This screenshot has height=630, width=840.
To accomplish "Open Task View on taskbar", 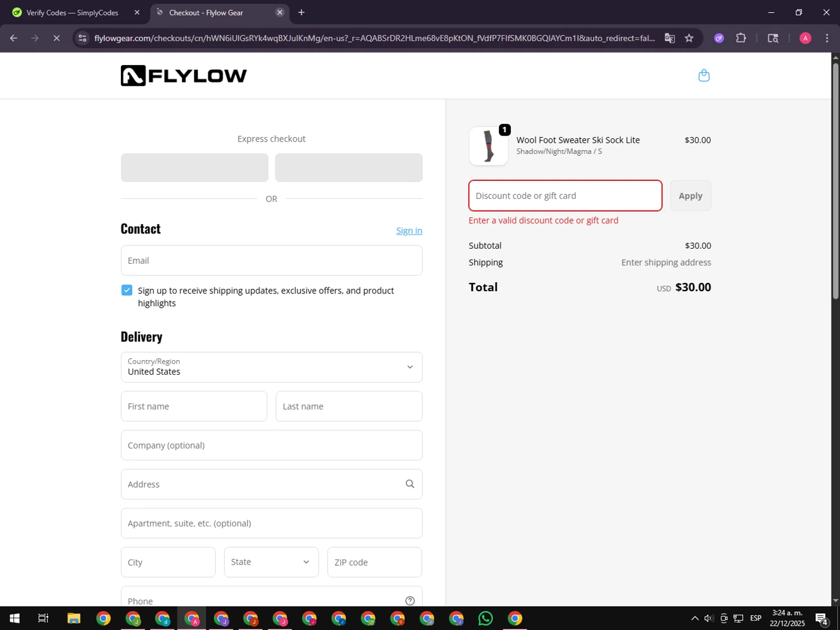I will [44, 618].
